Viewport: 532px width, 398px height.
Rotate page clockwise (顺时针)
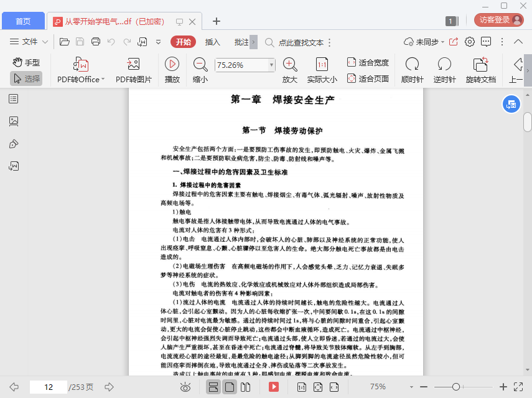click(x=413, y=70)
